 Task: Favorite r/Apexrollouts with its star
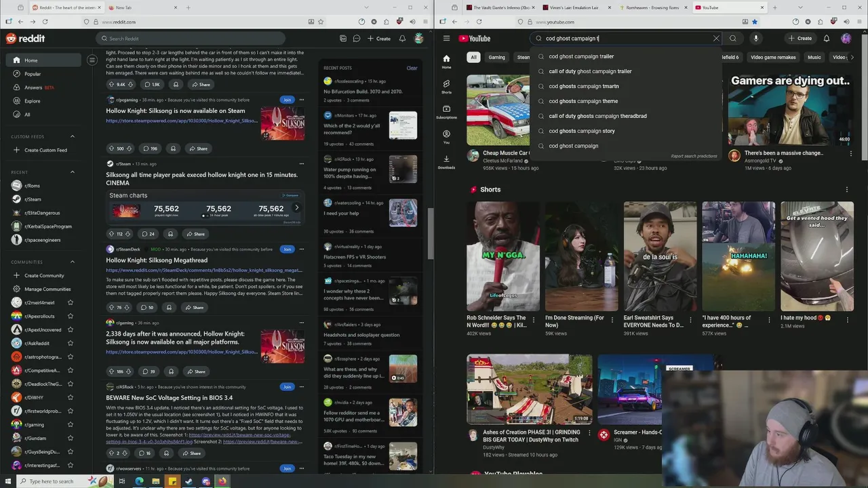71,317
